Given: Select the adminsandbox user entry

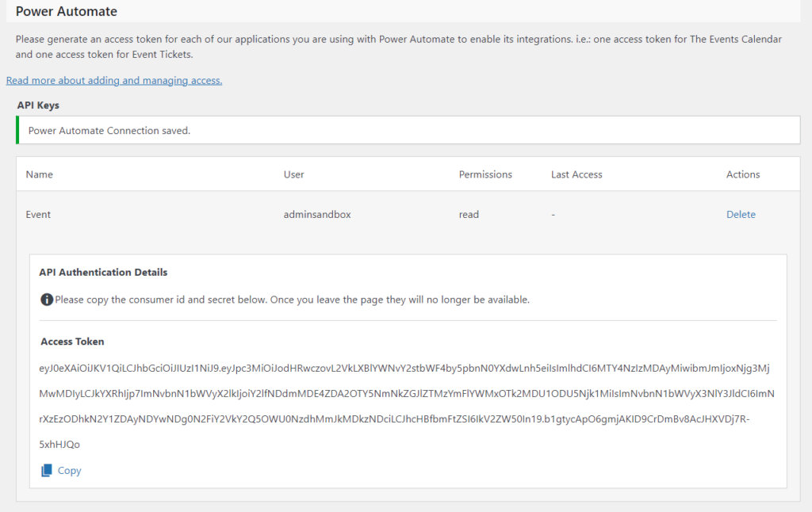Looking at the screenshot, I should click(x=315, y=214).
